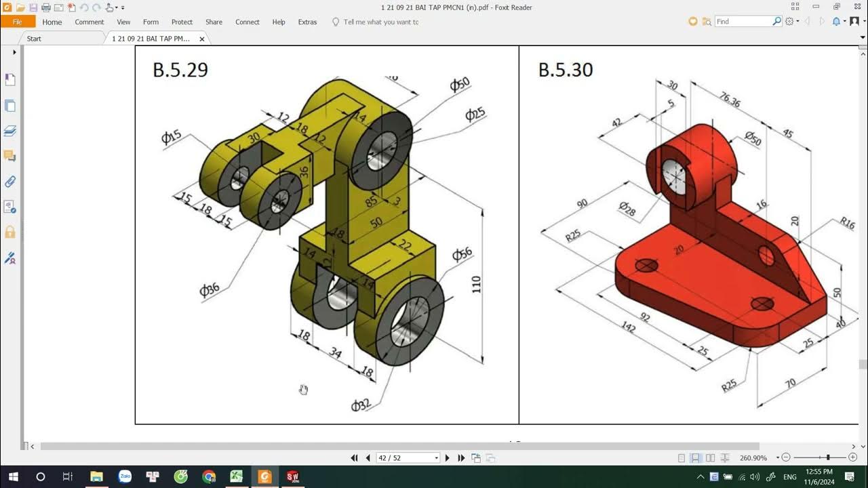This screenshot has width=868, height=488.
Task: Switch to single page view mode
Action: (x=682, y=458)
